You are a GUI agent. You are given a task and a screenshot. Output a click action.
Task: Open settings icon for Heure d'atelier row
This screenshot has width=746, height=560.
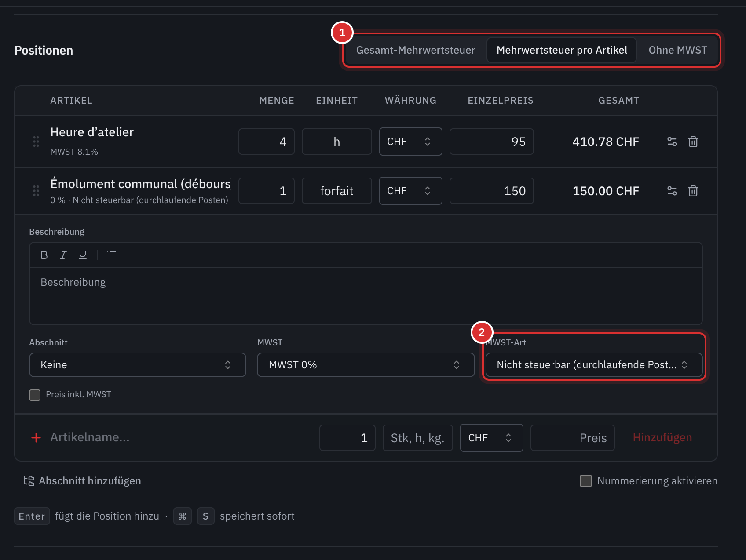672,142
